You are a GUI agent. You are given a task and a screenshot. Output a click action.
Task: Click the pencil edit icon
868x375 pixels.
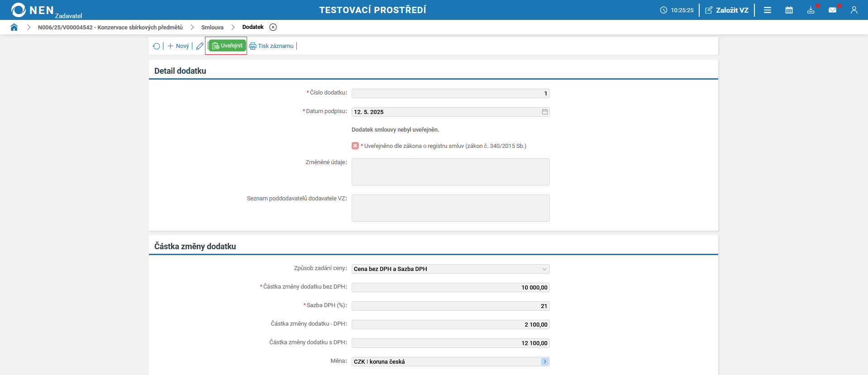point(200,46)
